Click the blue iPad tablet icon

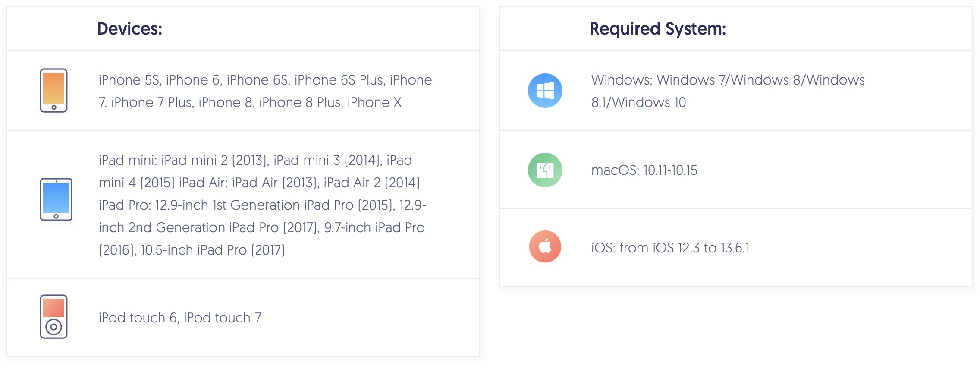(x=56, y=199)
